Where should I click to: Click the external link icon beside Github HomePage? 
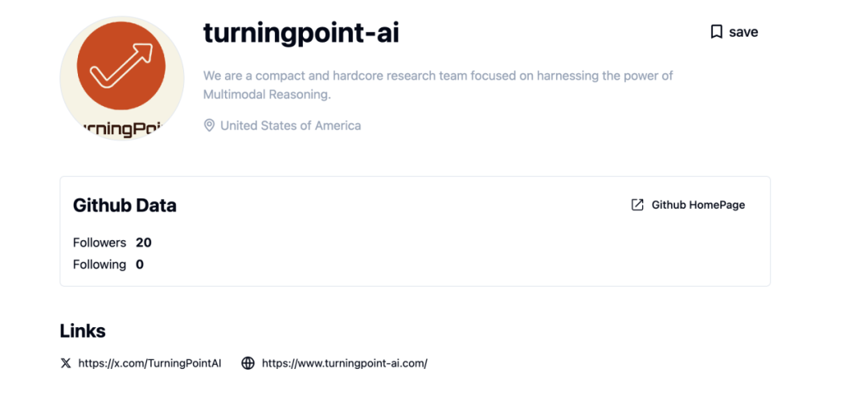(x=637, y=205)
